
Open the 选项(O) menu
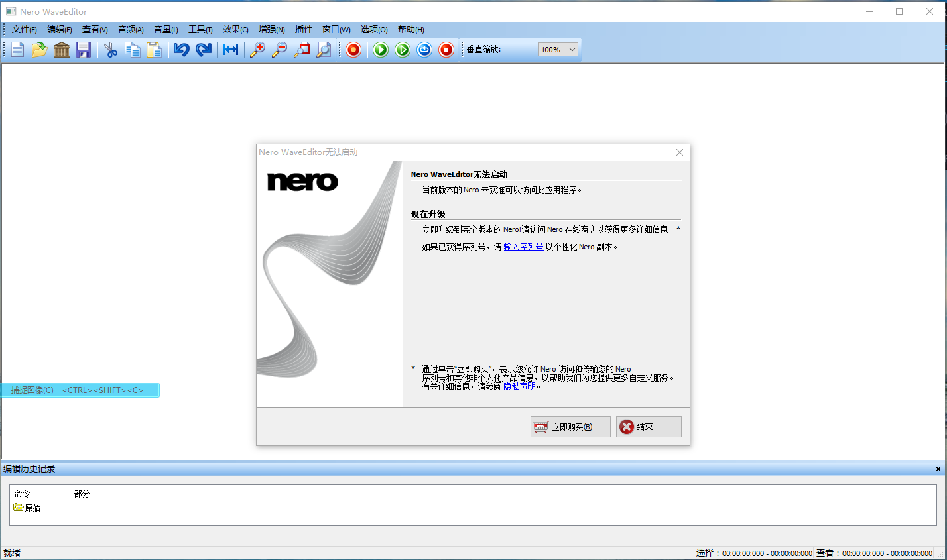click(x=374, y=30)
